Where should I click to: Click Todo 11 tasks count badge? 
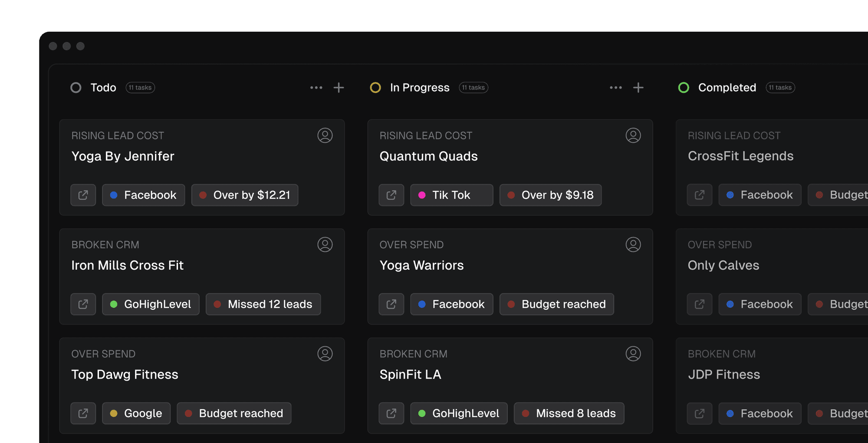tap(140, 88)
